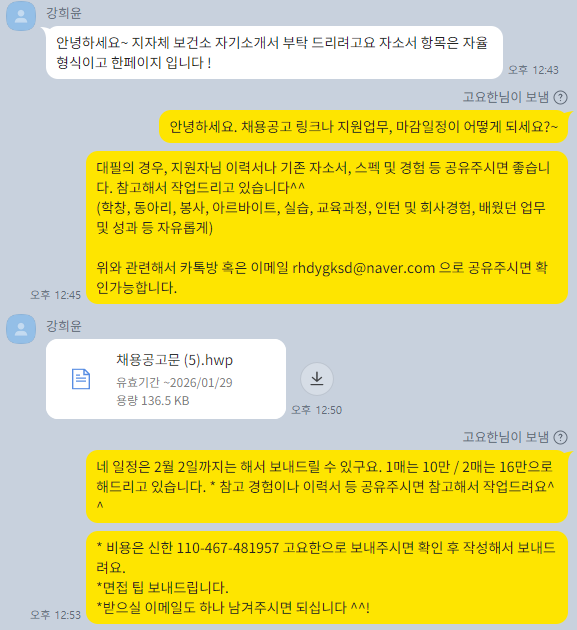Select the 강희윤 name above the attachment
This screenshot has width=577, height=630.
coord(64,325)
